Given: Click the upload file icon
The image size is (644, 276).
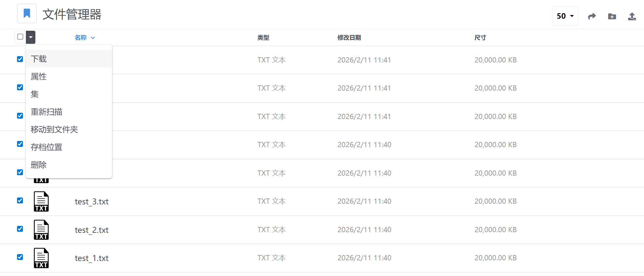Looking at the screenshot, I should pyautogui.click(x=632, y=16).
